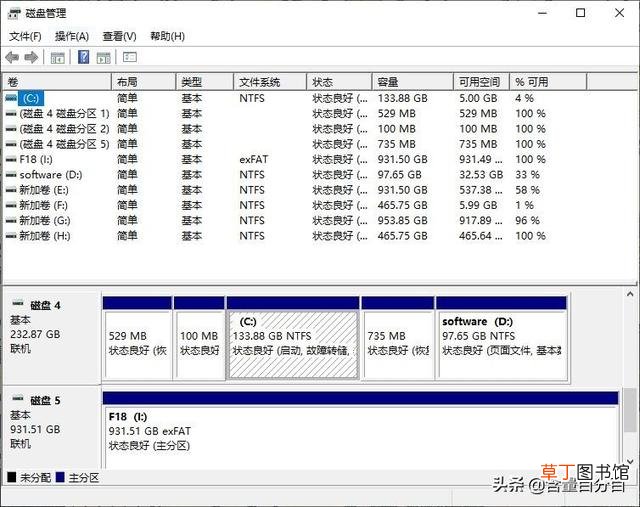Click the scroll up arrow in disk pane
The height and width of the screenshot is (507, 640).
point(630,294)
